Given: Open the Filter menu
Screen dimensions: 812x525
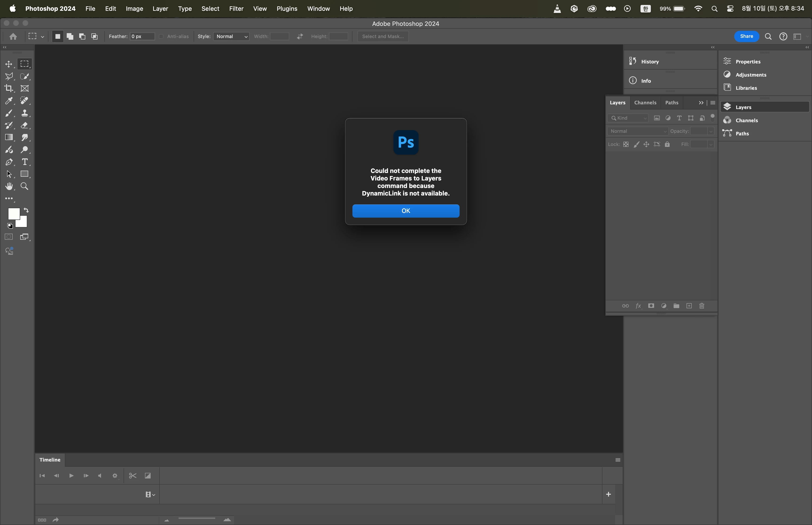Looking at the screenshot, I should [236, 8].
